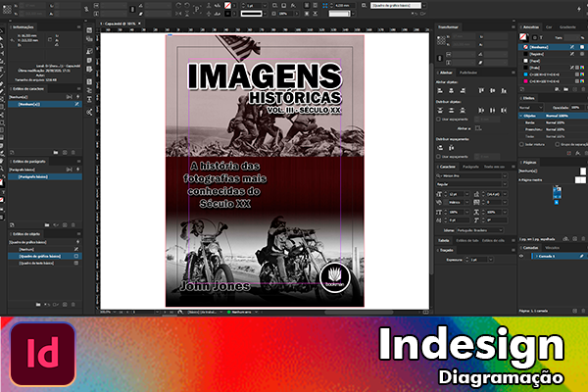Open the share icon in collapsed dock strip
Viewport: 588px width, 392px height.
89,112
